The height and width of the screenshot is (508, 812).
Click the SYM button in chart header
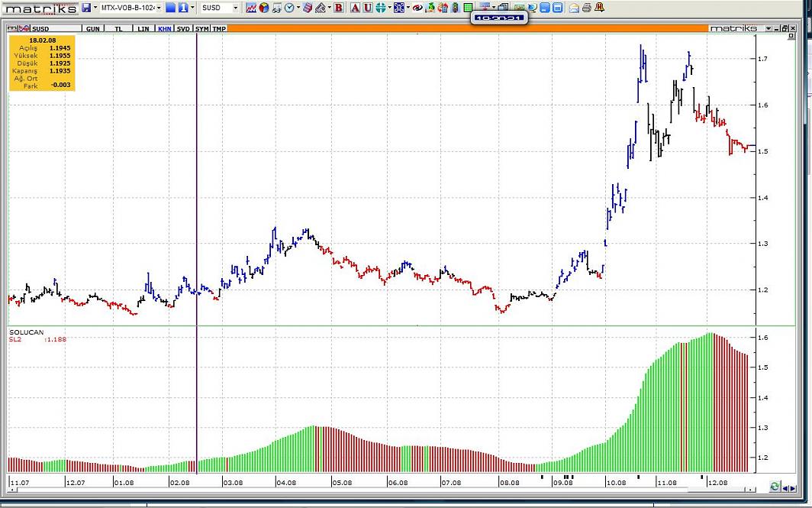click(x=201, y=28)
